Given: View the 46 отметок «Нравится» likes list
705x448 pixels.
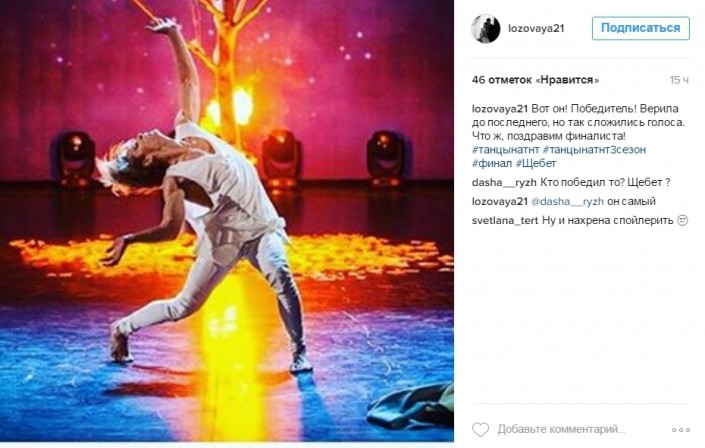Looking at the screenshot, I should tap(535, 80).
